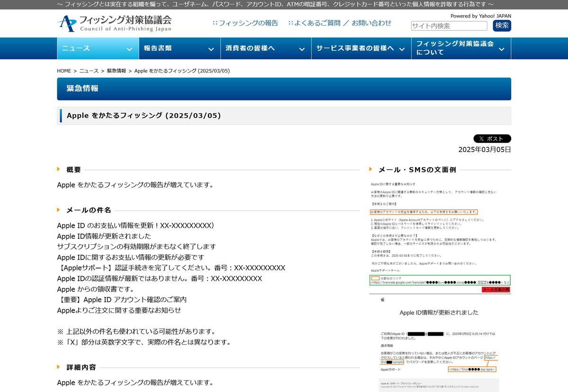Image resolution: width=568 pixels, height=392 pixels.
Task: Click subject line Apple からの領収書です。
Action: coord(96,289)
